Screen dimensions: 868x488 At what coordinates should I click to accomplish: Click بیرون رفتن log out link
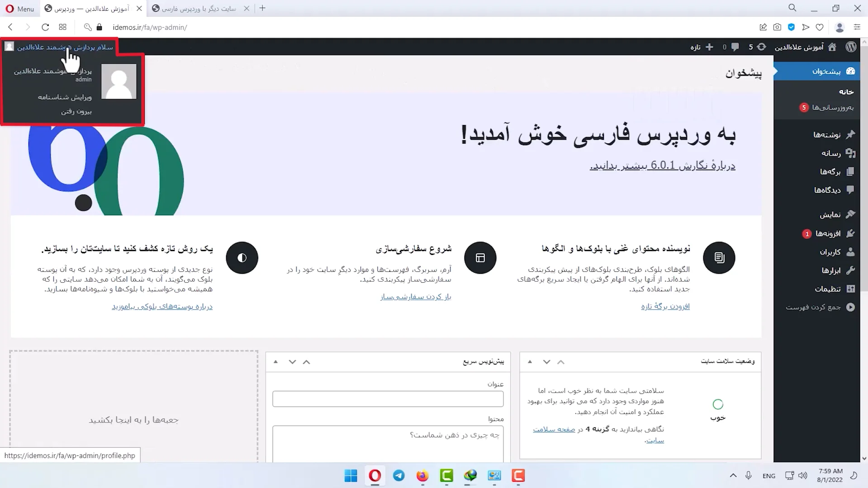[76, 111]
